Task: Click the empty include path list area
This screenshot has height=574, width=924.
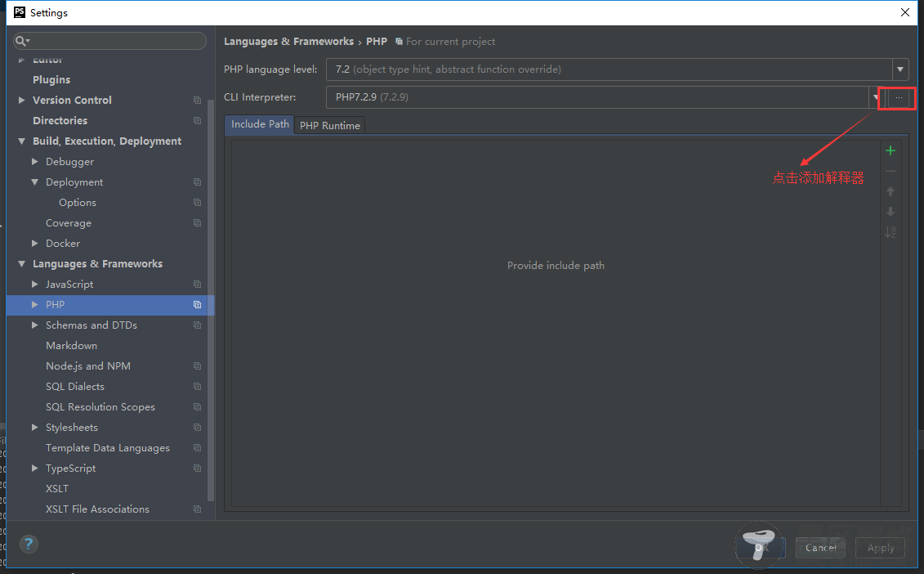Action: click(556, 323)
